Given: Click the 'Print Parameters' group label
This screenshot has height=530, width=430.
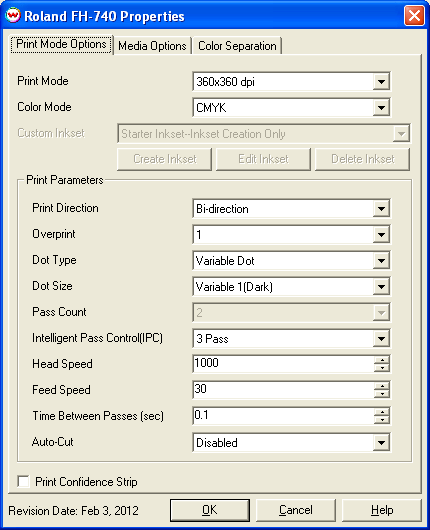Looking at the screenshot, I should click(65, 180).
